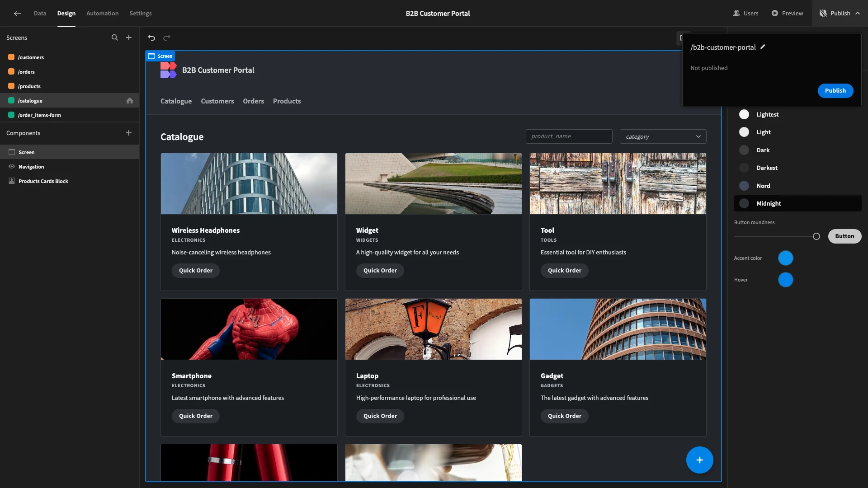Click the Button roundness preview button
868x488 pixels.
click(844, 236)
